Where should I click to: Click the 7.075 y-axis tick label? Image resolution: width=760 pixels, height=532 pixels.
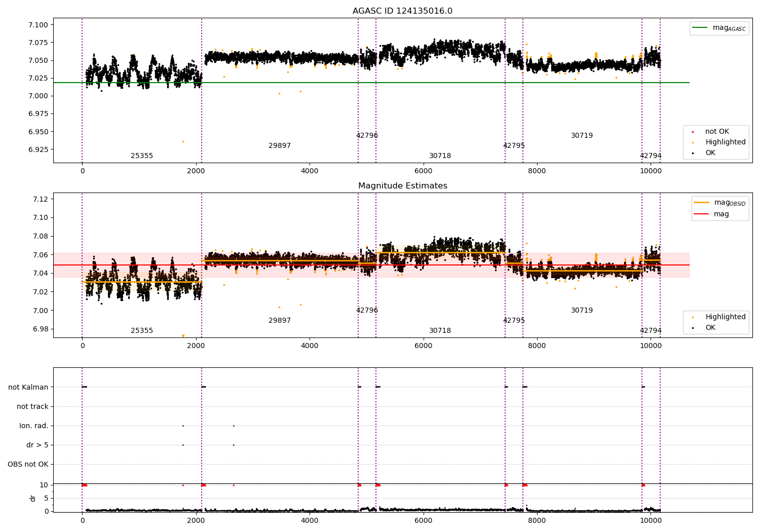[x=38, y=43]
